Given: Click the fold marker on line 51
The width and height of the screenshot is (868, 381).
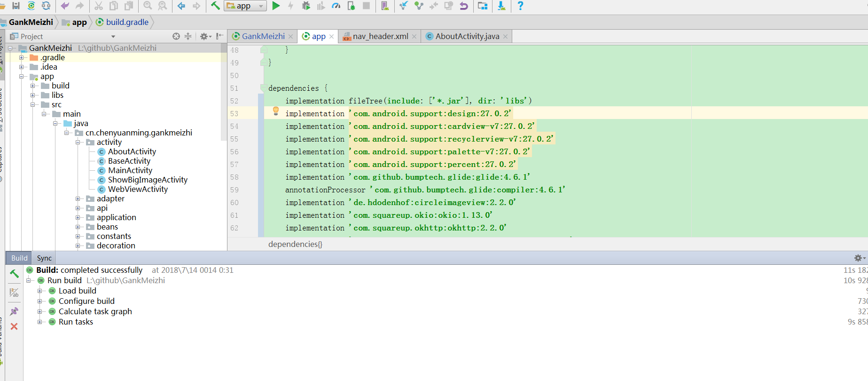Looking at the screenshot, I should click(x=263, y=88).
